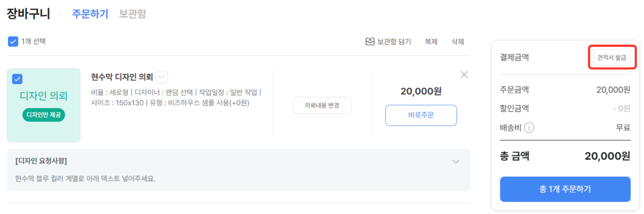
Task: Click the 배송비 info icon
Action: pos(529,128)
